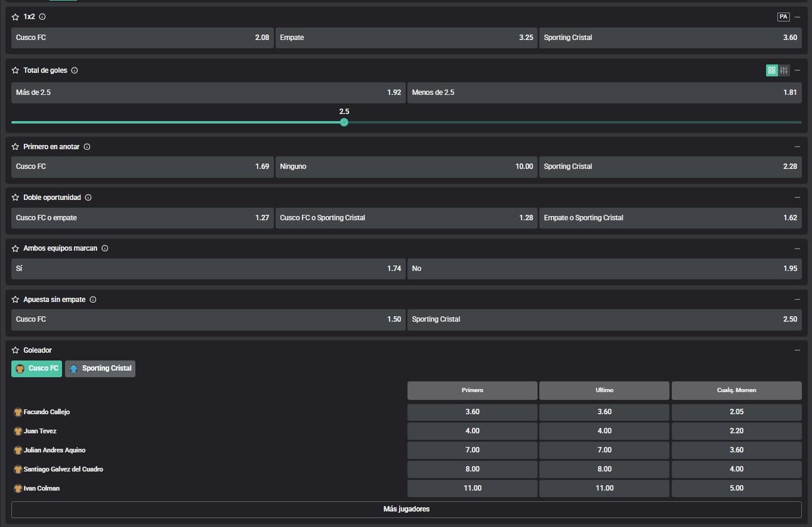This screenshot has width=812, height=527.
Task: Select Sí for Ambos equipos marcan
Action: pos(208,269)
